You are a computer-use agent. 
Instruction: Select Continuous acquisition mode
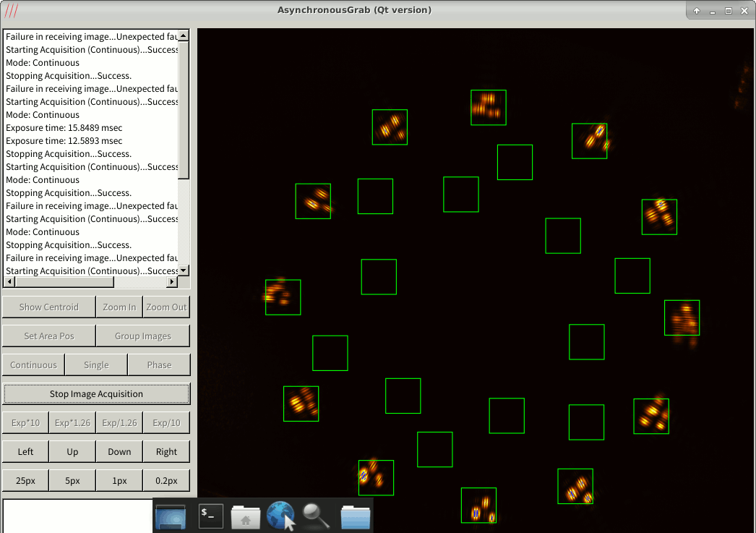pyautogui.click(x=33, y=364)
